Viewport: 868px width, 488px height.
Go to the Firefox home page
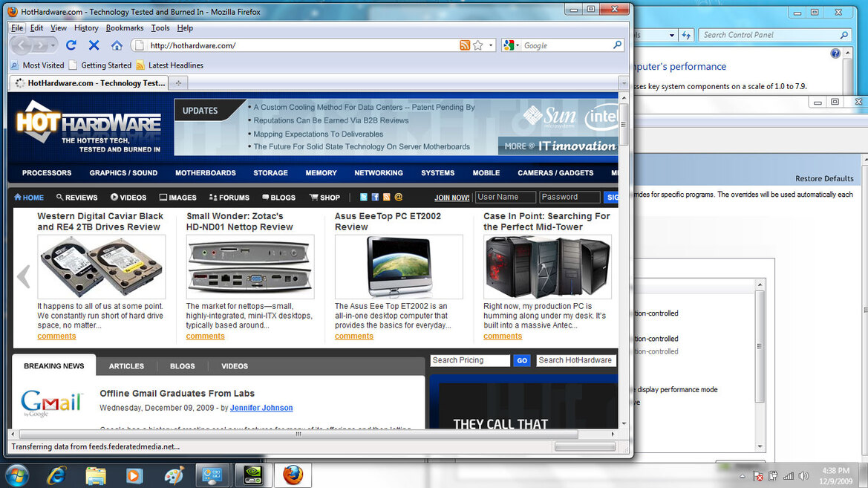(117, 45)
